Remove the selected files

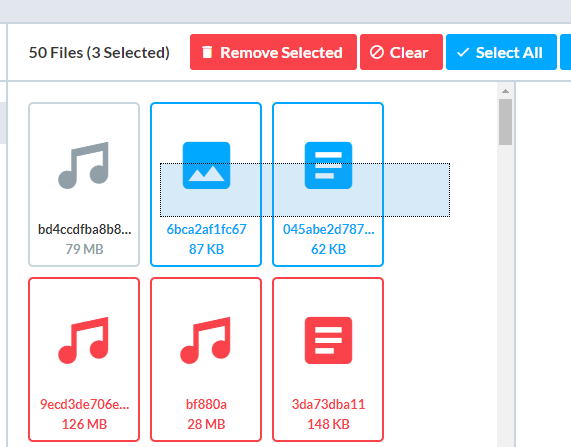tap(273, 52)
